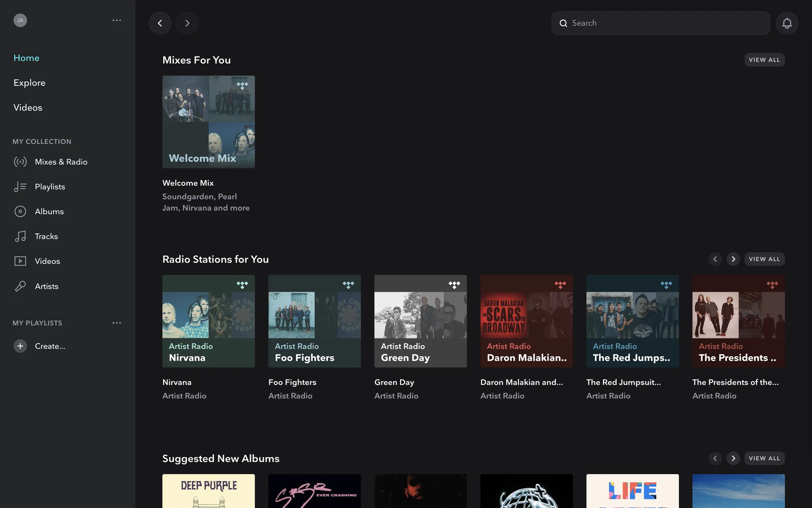Click the plus icon to create playlist
Viewport: 812px width, 508px height.
tap(20, 346)
